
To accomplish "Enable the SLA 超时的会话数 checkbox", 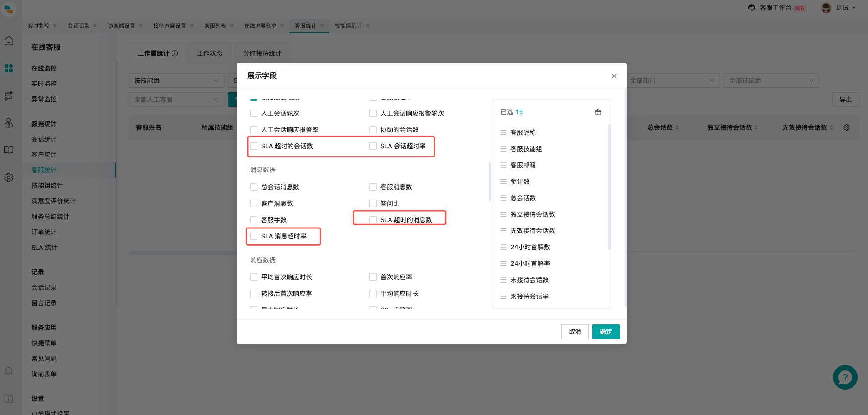I will click(x=253, y=146).
